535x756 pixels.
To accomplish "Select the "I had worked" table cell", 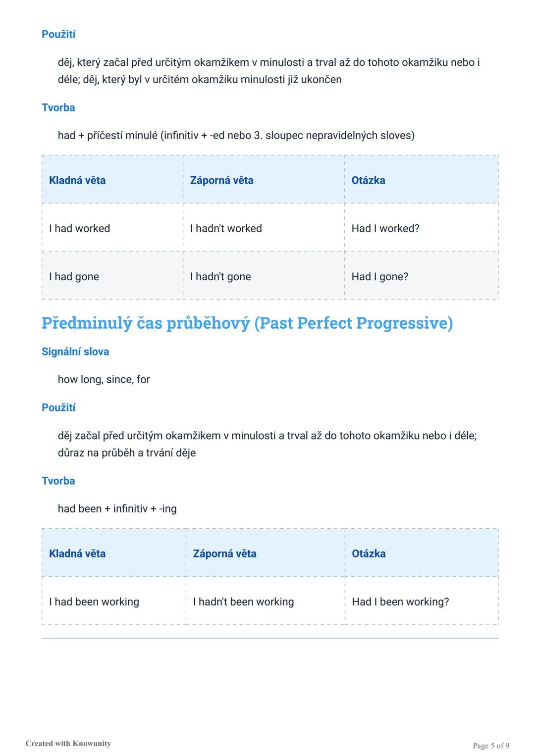I will tap(79, 228).
